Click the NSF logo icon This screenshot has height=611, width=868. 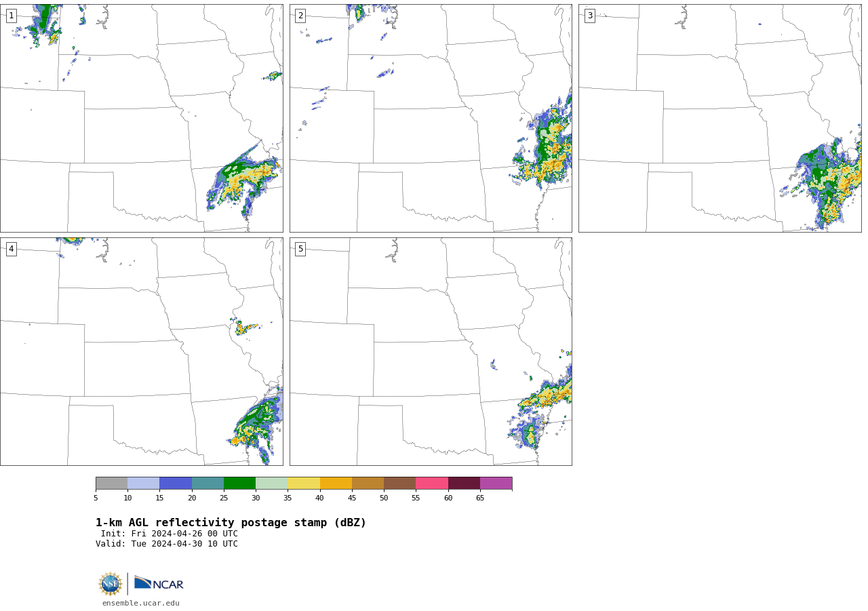pyautogui.click(x=111, y=584)
